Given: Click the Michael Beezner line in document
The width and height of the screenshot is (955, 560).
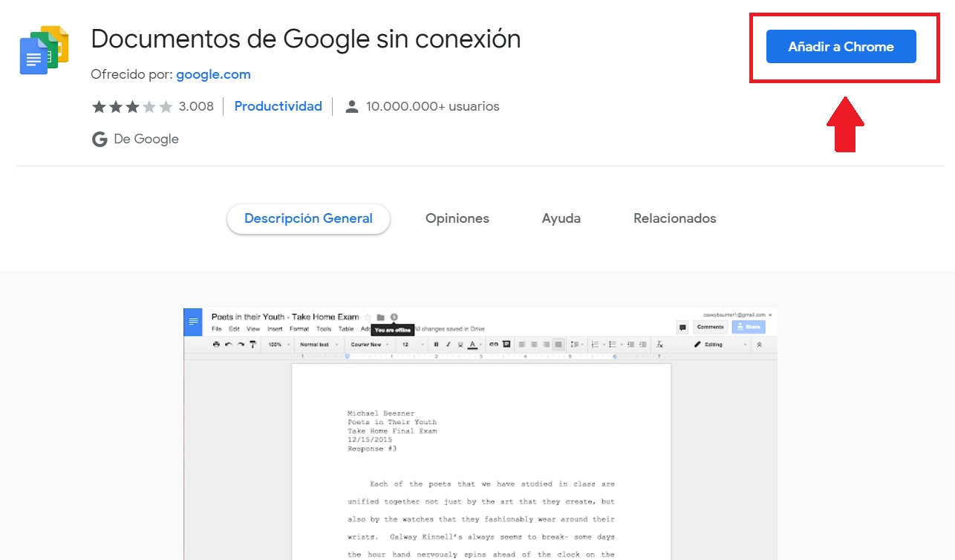Looking at the screenshot, I should tap(381, 413).
